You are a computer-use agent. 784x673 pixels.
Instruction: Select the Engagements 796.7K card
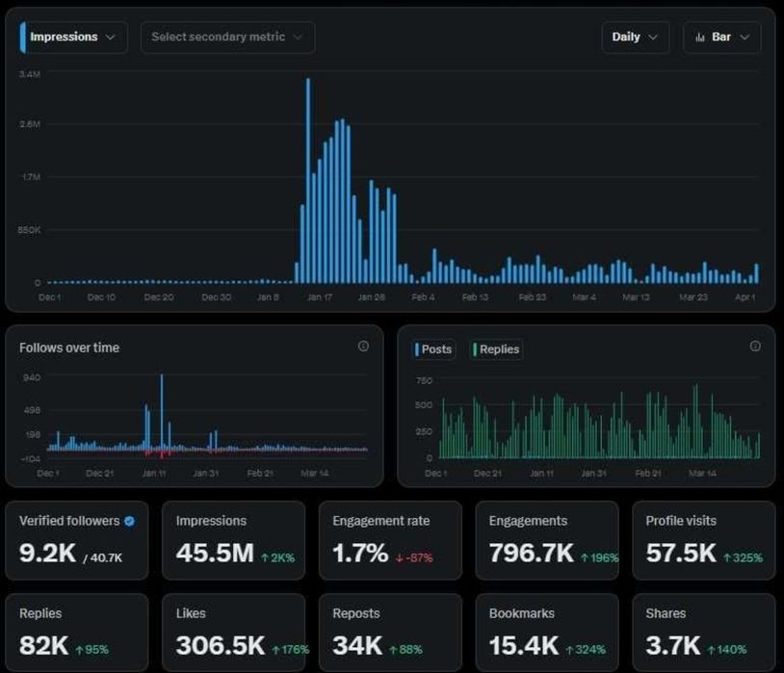547,540
